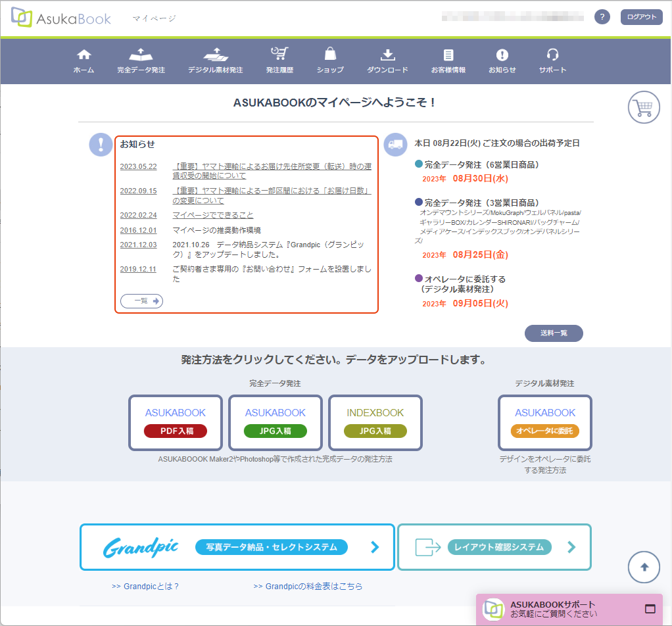Click the scroll-to-top arrow button
The image size is (672, 626).
(x=644, y=567)
